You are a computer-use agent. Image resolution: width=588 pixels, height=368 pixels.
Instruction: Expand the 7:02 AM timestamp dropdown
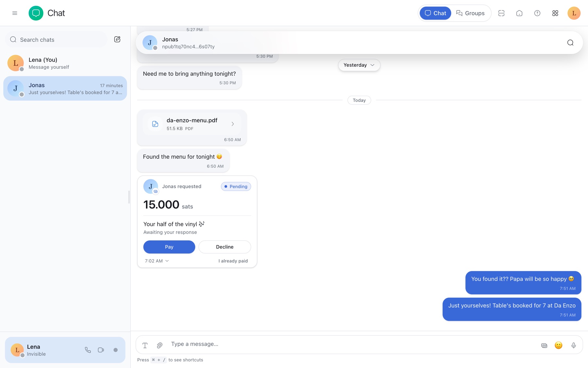pyautogui.click(x=157, y=261)
